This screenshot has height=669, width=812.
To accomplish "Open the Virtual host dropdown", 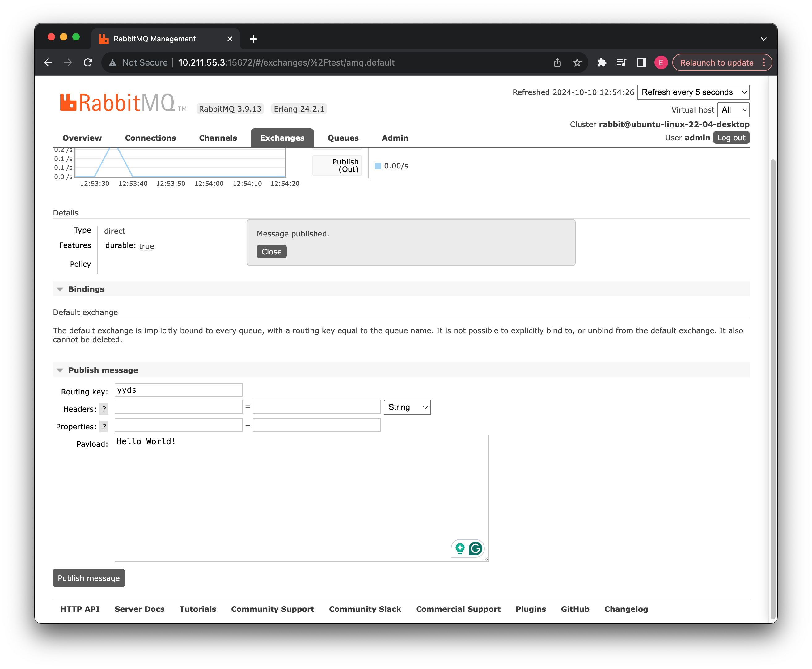I will click(x=733, y=110).
